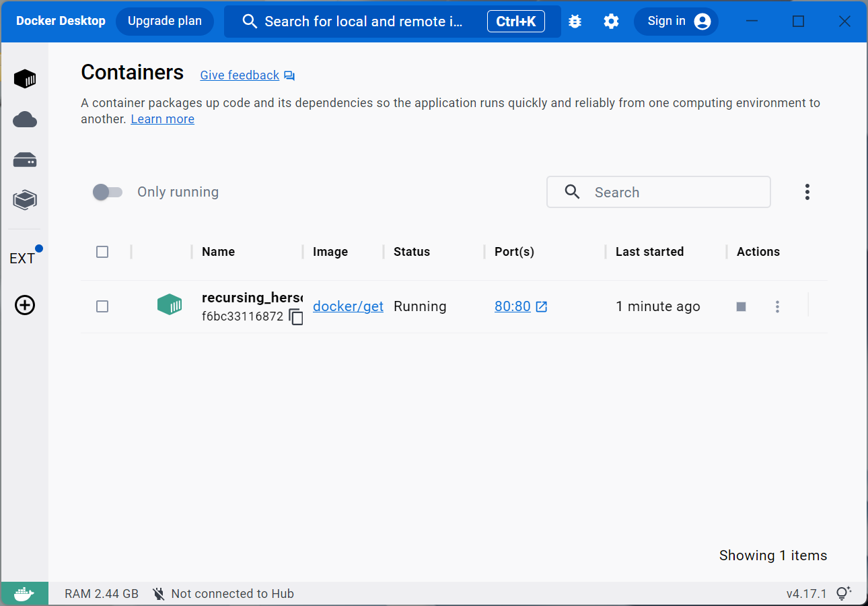Click the Upgrade plan button
The image size is (868, 606).
[165, 22]
